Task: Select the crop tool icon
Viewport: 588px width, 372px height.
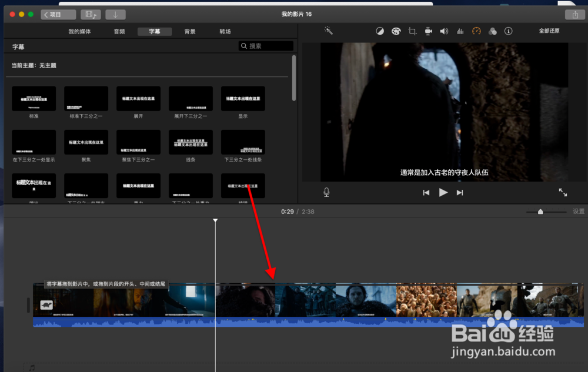Action: click(412, 31)
